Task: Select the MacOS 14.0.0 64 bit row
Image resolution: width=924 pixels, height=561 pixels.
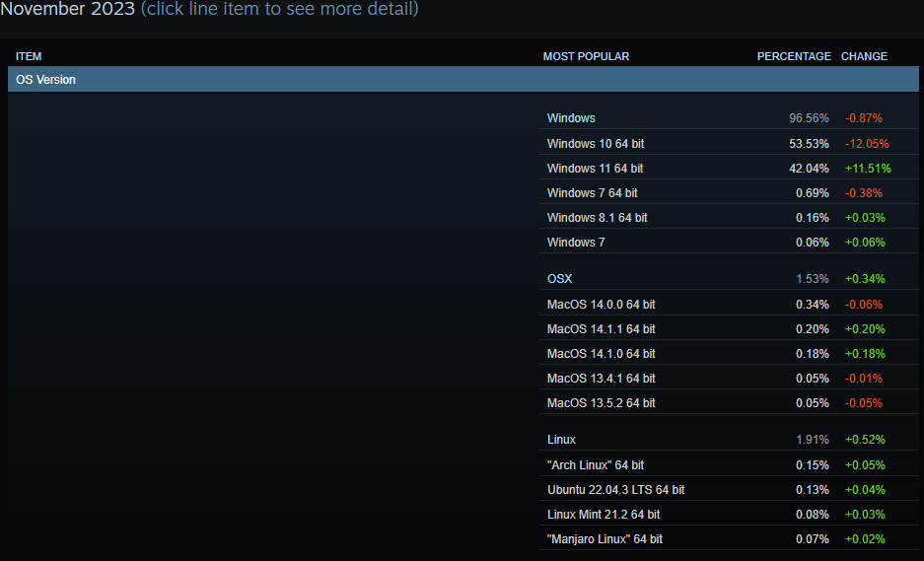Action: coord(602,305)
